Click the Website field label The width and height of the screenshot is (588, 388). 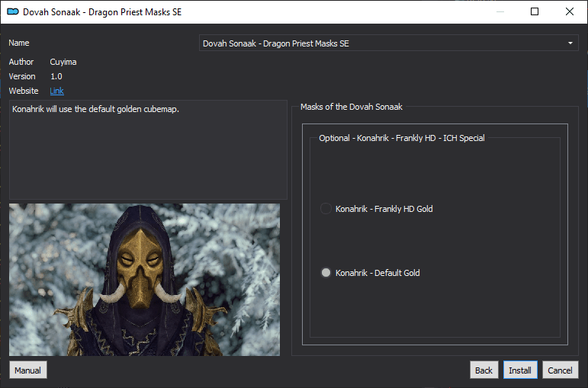point(23,91)
